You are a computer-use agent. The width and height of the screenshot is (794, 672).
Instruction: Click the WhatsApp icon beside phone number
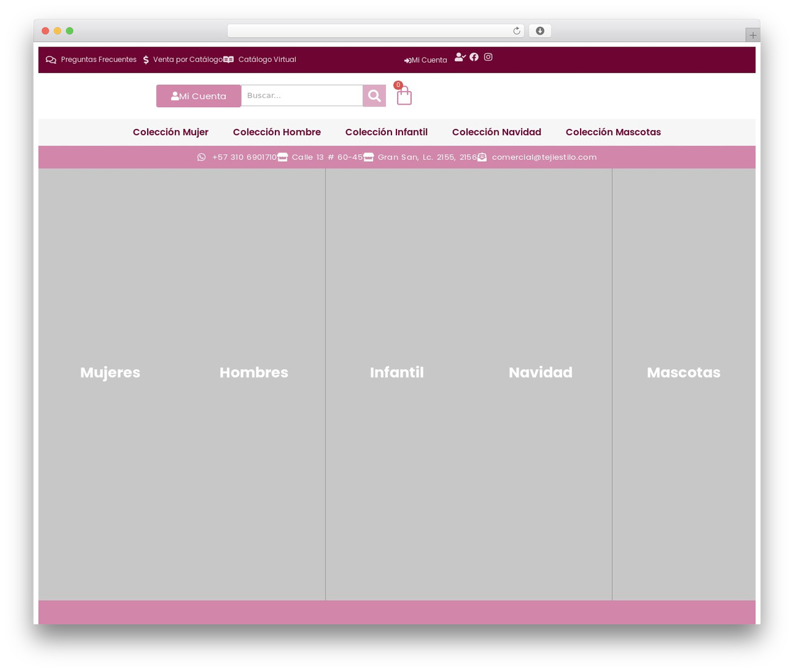point(202,157)
